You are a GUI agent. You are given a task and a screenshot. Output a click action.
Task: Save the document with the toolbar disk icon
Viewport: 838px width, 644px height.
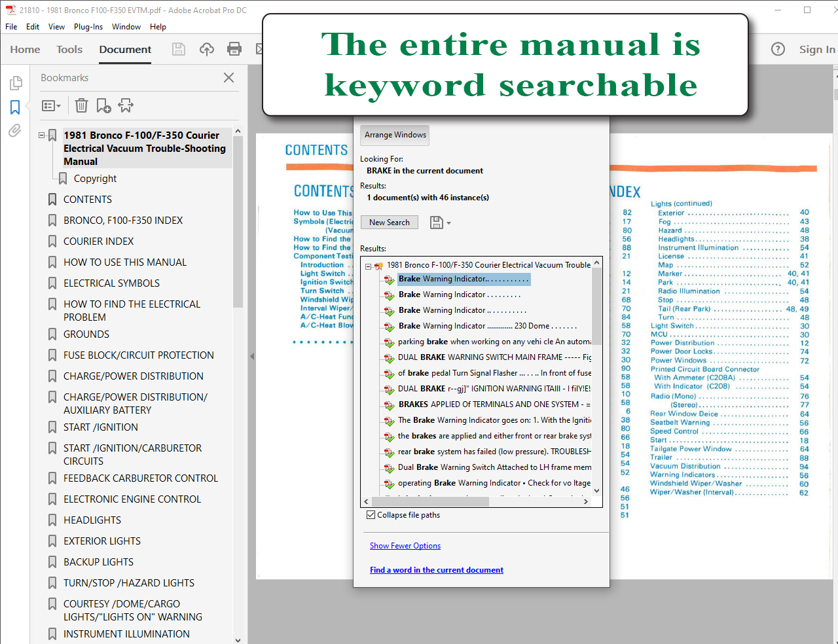coord(178,49)
